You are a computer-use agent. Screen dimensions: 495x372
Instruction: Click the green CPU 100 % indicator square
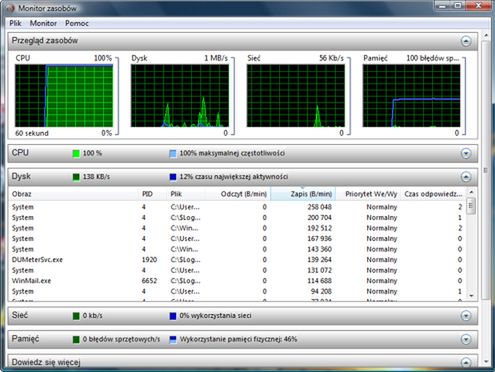76,153
